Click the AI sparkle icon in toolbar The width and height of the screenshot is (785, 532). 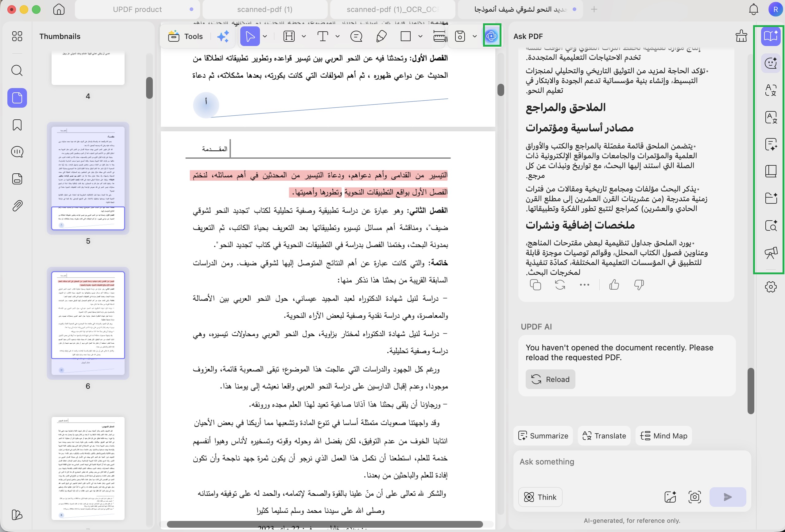pyautogui.click(x=223, y=36)
